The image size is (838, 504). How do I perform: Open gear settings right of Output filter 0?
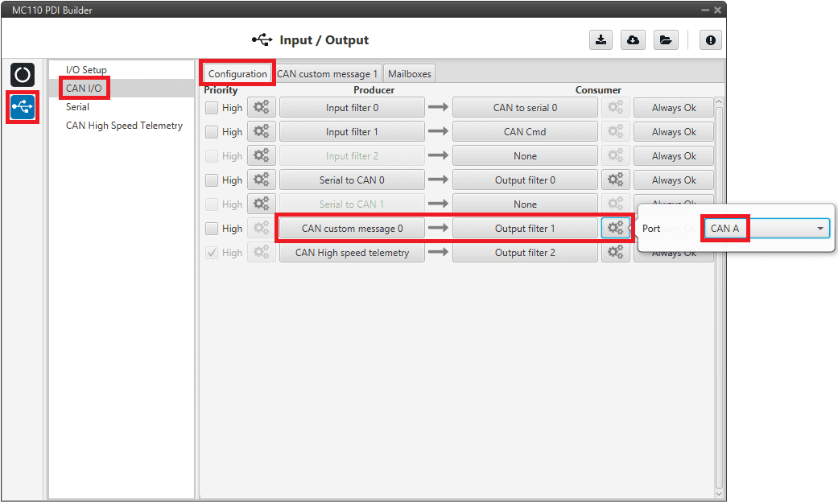pyautogui.click(x=615, y=180)
